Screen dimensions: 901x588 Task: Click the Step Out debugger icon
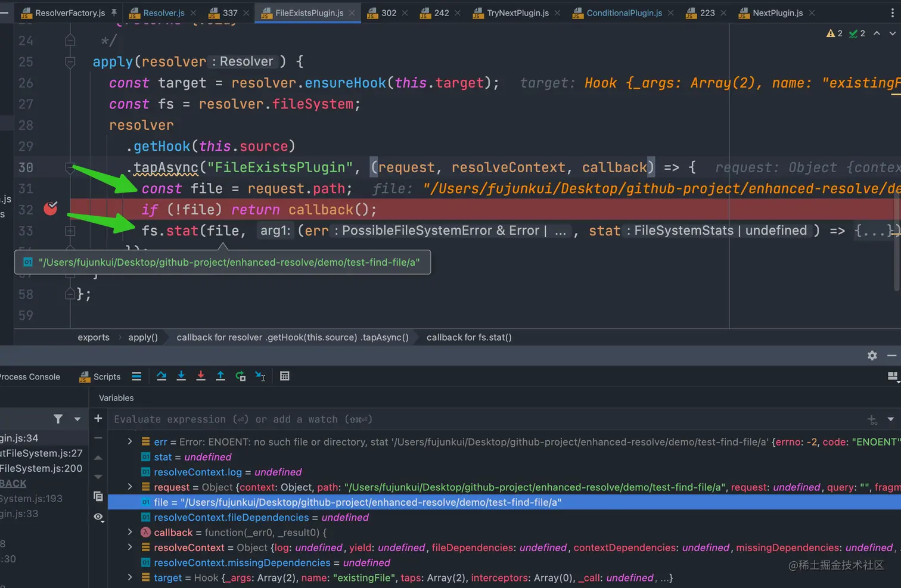click(x=220, y=376)
